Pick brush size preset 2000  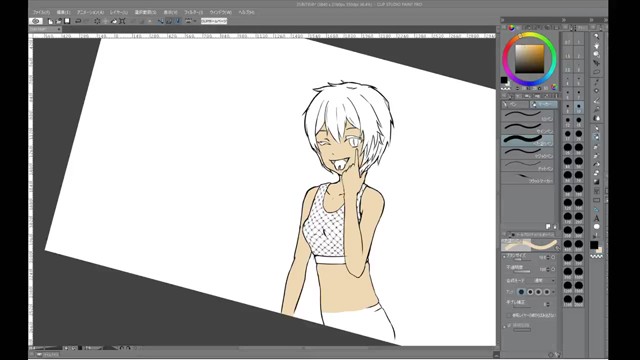pos(579,300)
